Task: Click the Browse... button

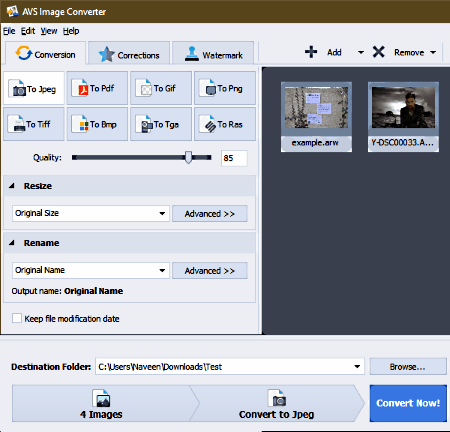Action: click(408, 367)
